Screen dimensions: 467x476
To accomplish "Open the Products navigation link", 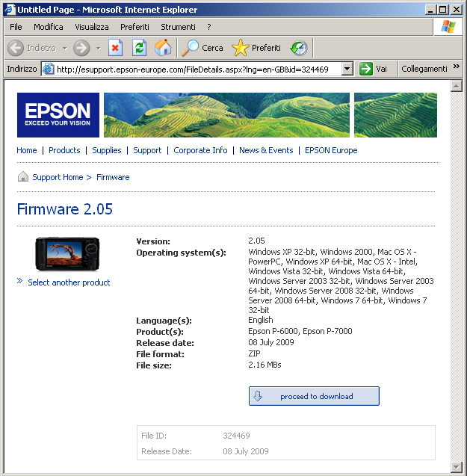I will click(64, 150).
